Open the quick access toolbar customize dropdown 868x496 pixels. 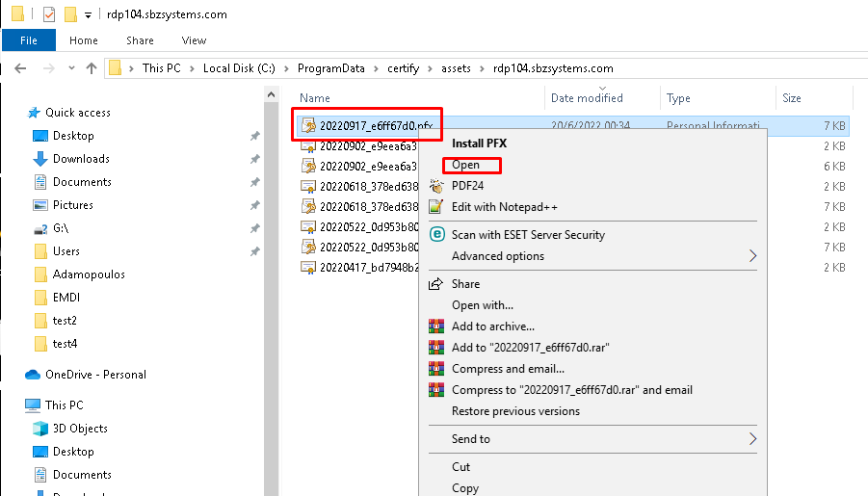click(89, 15)
